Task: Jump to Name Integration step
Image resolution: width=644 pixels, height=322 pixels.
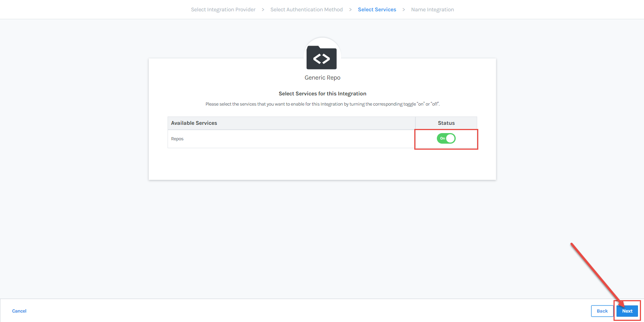Action: point(432,9)
